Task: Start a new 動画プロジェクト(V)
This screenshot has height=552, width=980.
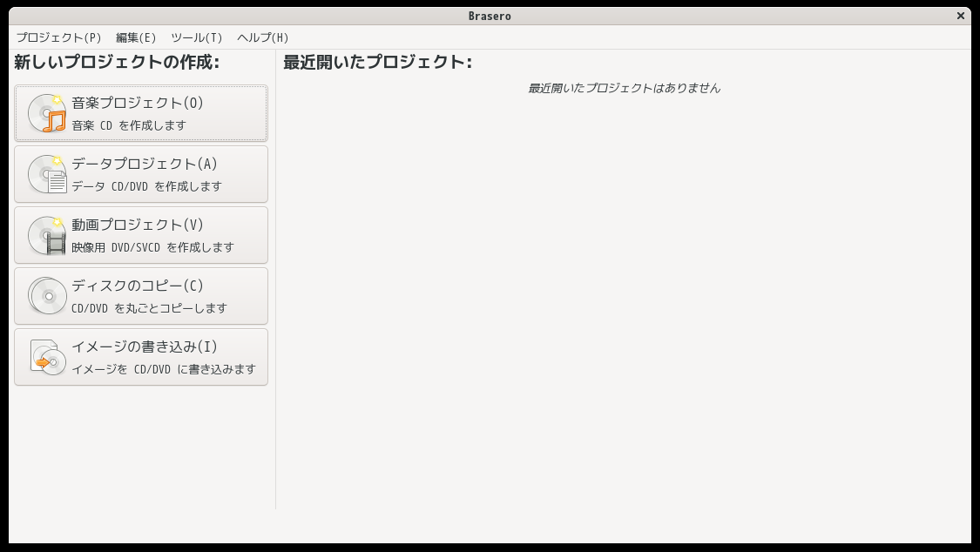Action: pyautogui.click(x=141, y=235)
